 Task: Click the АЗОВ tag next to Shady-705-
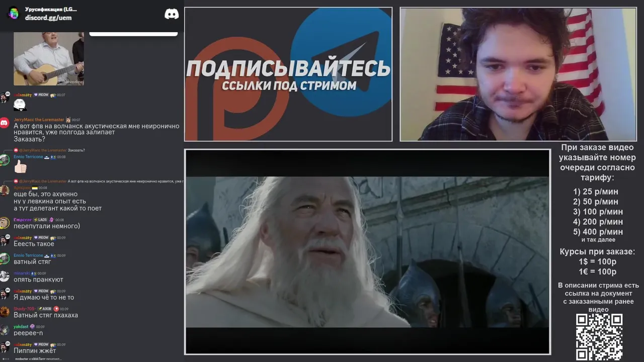point(45,309)
